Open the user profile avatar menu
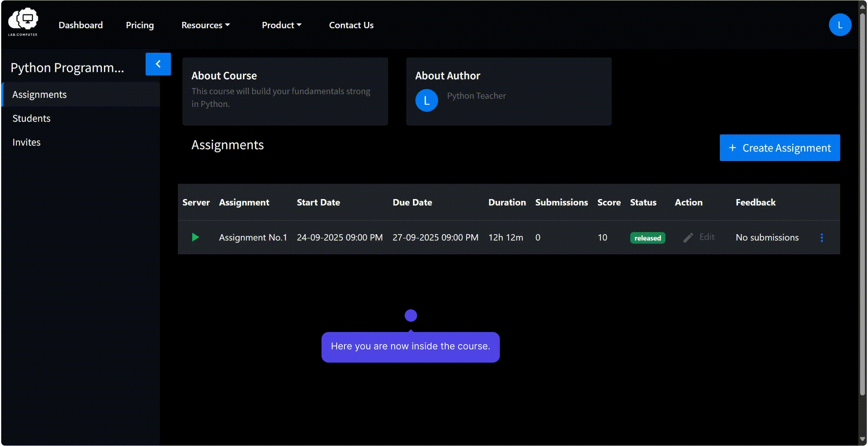 [840, 25]
